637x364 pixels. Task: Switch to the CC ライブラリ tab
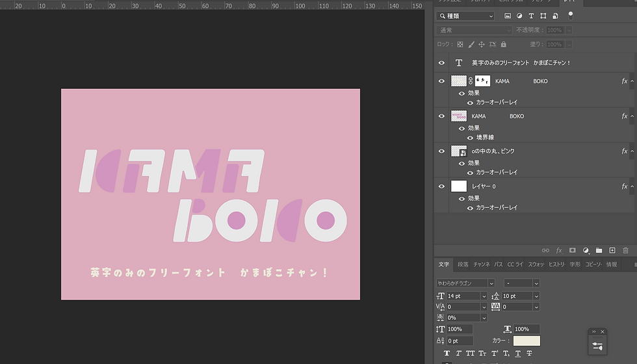coord(515,265)
